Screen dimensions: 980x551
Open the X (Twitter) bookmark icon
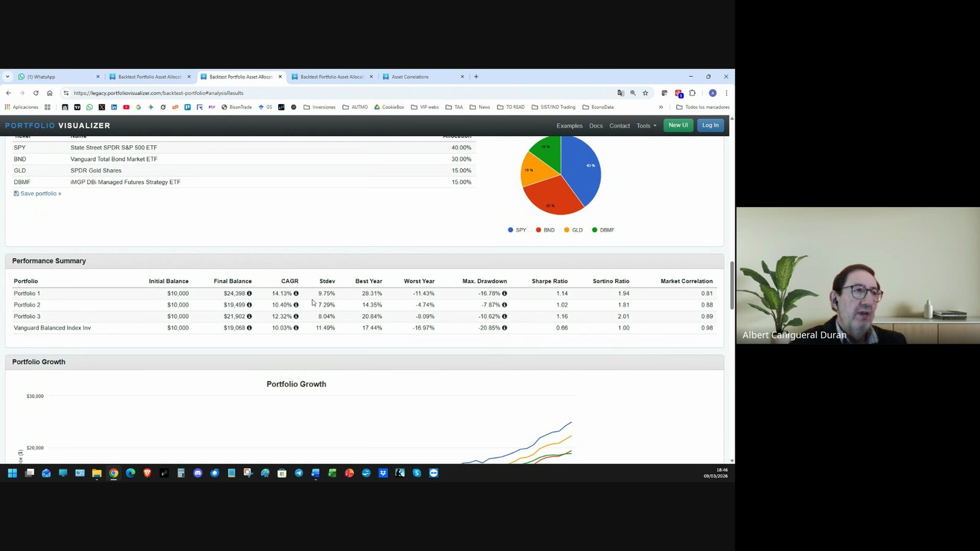tap(102, 107)
